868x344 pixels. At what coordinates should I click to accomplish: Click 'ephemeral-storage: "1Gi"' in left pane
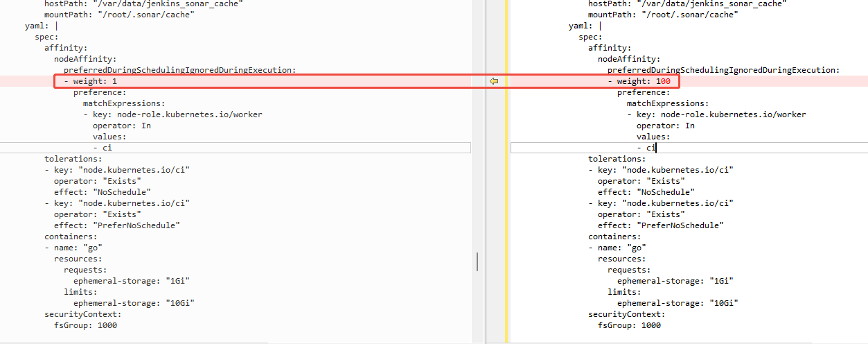point(132,281)
